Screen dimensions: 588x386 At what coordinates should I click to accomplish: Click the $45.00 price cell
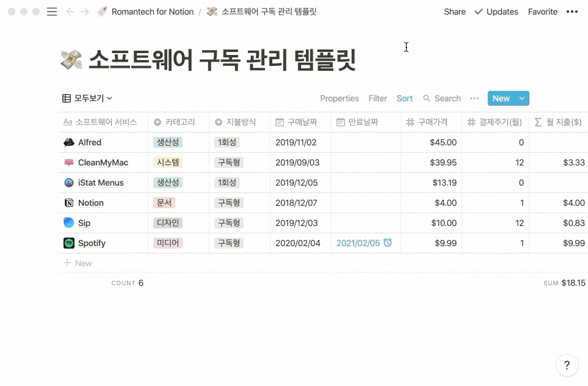point(431,142)
